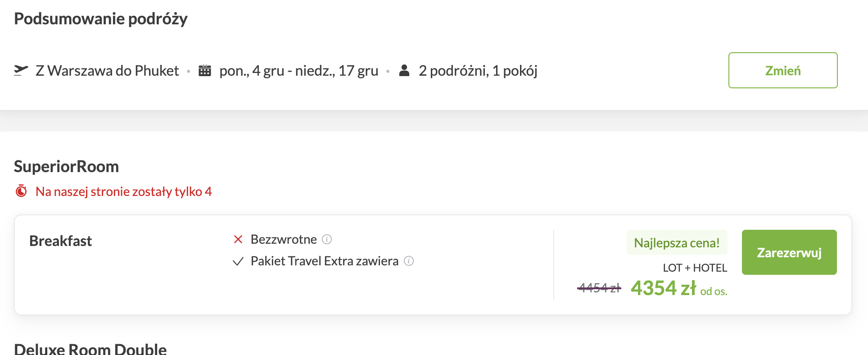Click the Z Warszawa do Phuket route text
Image resolution: width=868 pixels, height=355 pixels.
point(107,71)
